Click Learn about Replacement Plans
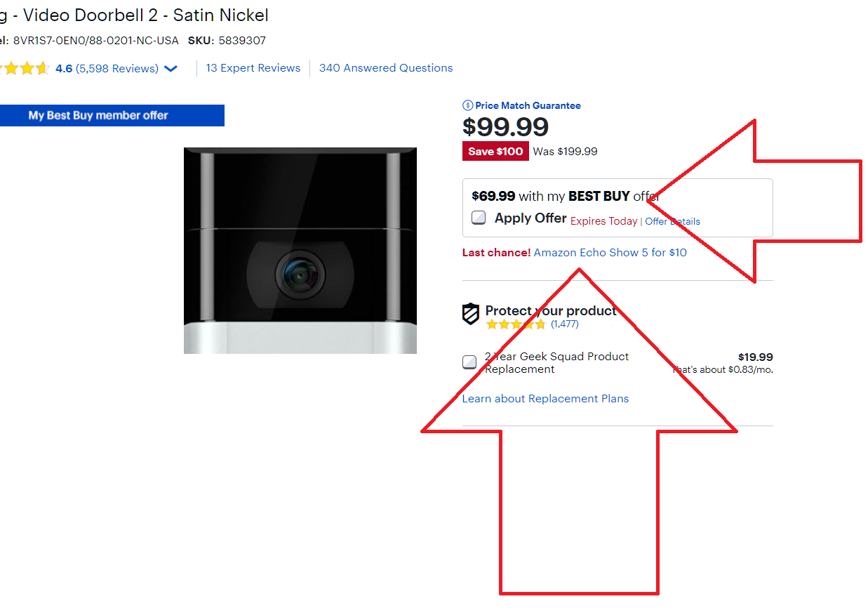This screenshot has width=868, height=613. (545, 399)
